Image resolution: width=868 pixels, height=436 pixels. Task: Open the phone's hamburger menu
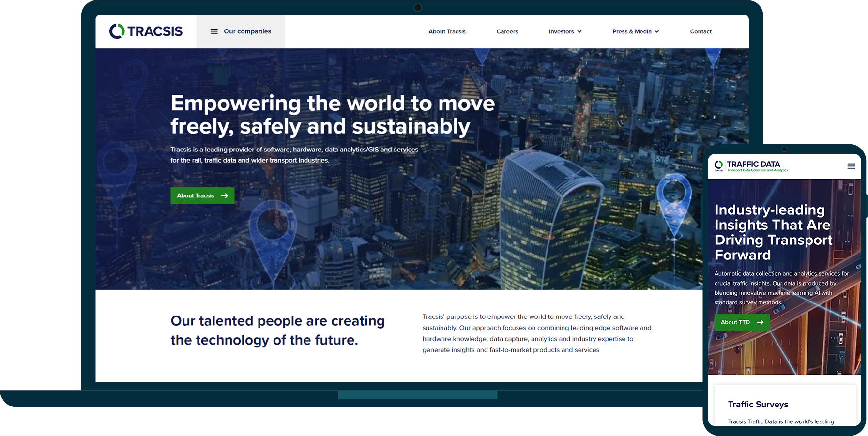coord(851,166)
